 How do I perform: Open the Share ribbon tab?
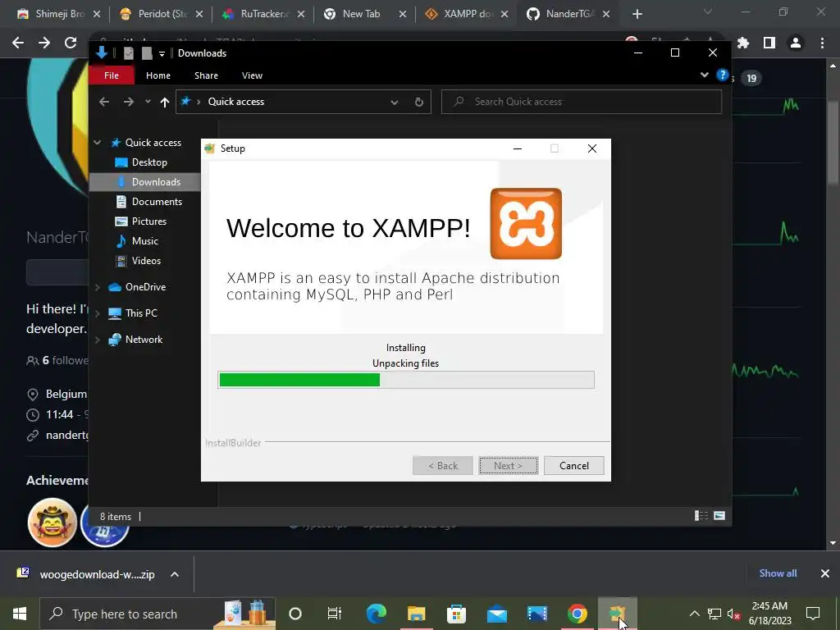click(x=206, y=75)
